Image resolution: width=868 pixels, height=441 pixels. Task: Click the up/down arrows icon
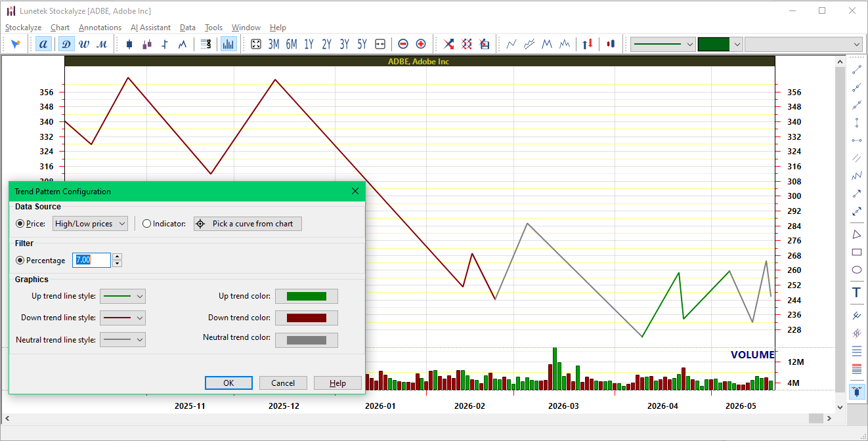point(588,44)
